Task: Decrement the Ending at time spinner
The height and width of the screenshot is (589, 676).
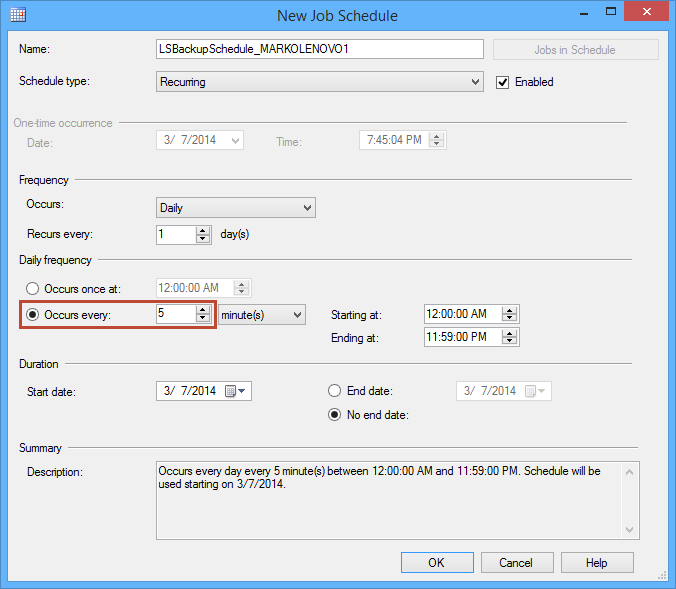Action: (510, 342)
